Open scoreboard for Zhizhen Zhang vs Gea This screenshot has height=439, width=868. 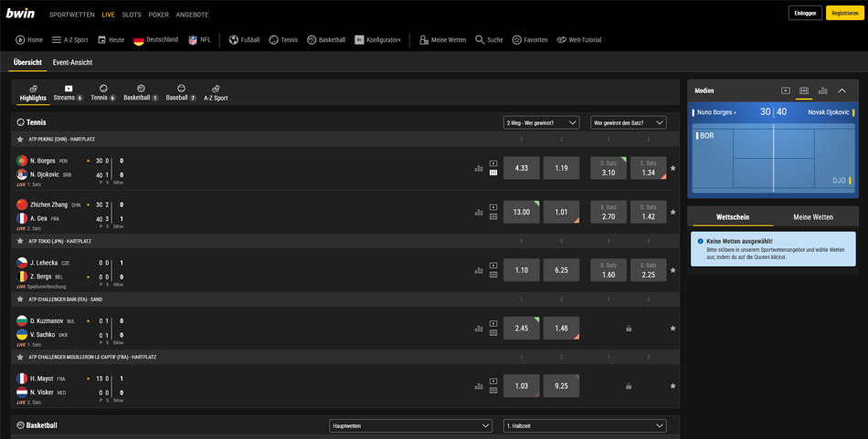[x=493, y=216]
